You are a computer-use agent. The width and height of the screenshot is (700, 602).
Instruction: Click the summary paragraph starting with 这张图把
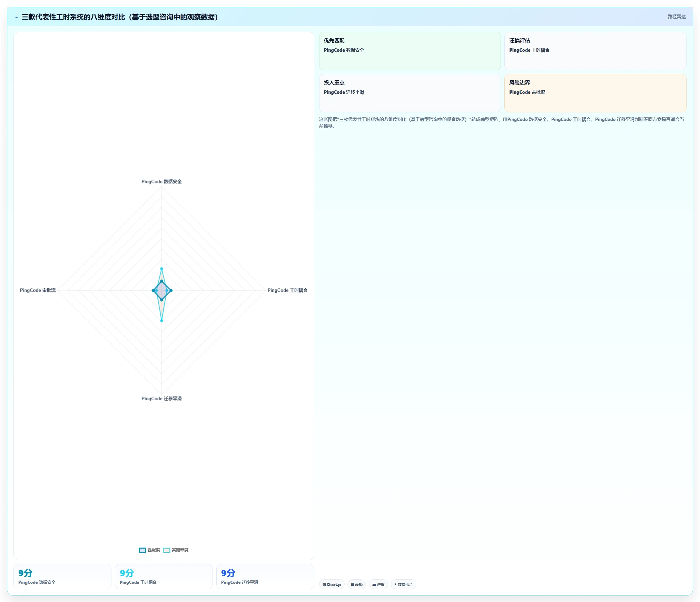click(x=502, y=123)
